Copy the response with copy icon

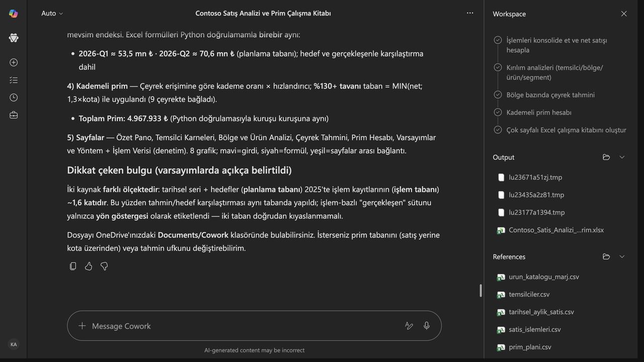coord(73,266)
